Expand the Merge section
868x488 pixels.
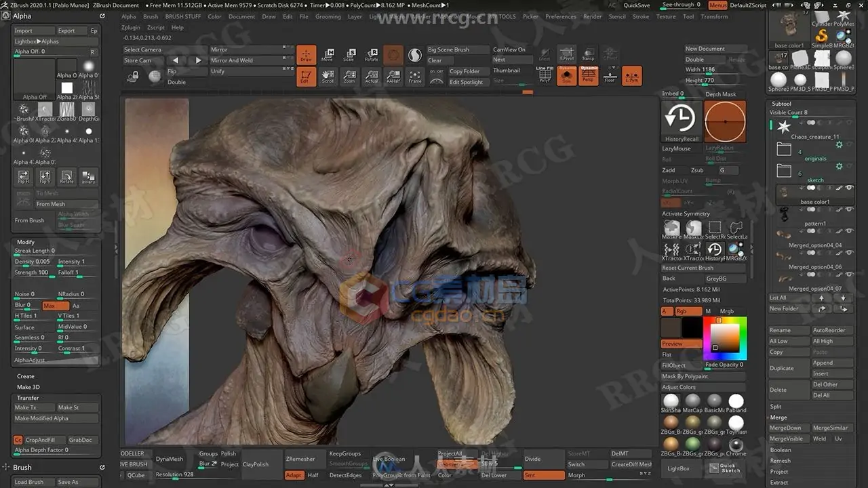point(778,418)
